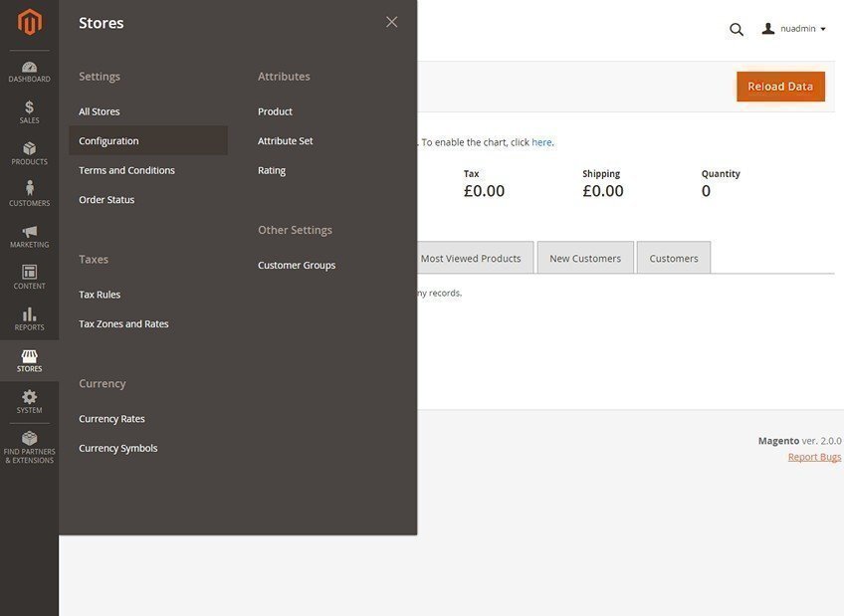This screenshot has height=616, width=844.
Task: Switch to the Customers tab
Action: (x=674, y=258)
